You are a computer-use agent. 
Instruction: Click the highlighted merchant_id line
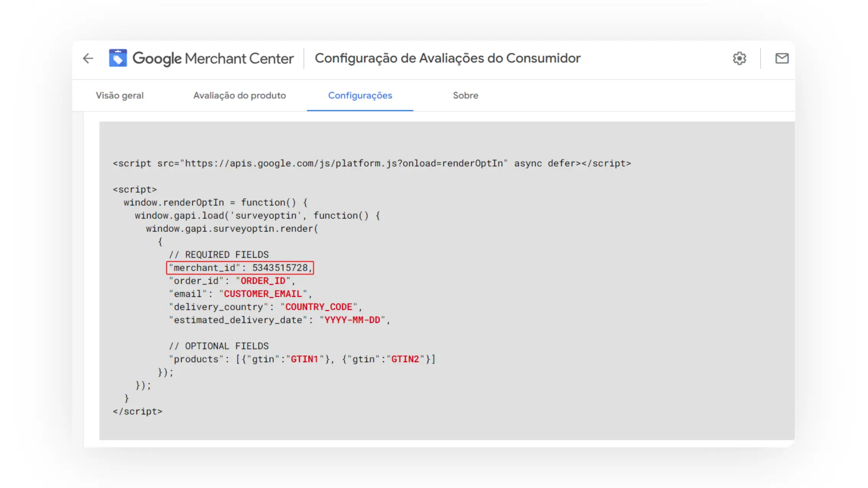click(x=240, y=268)
